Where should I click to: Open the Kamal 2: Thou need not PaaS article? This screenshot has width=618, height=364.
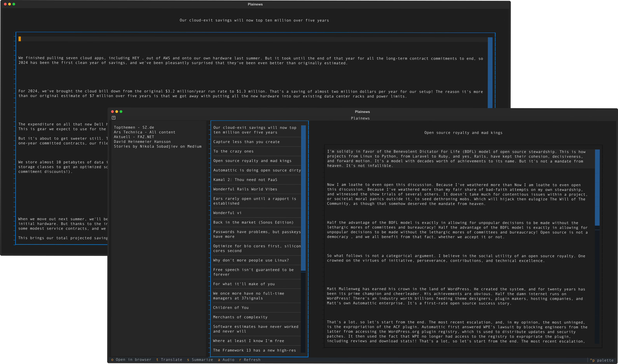245,179
